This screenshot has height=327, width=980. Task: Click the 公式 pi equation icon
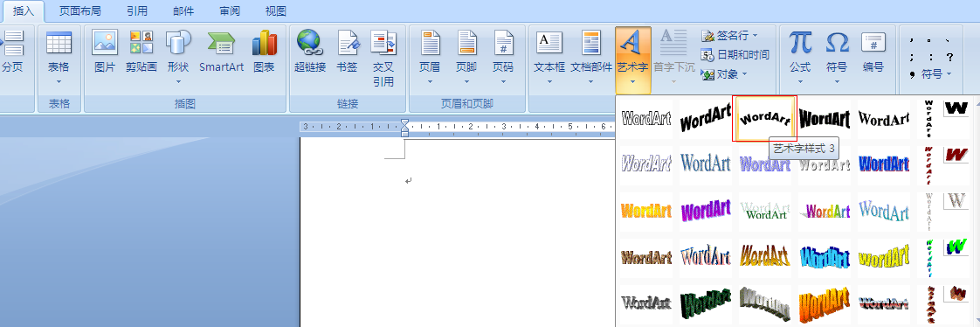pyautogui.click(x=800, y=43)
